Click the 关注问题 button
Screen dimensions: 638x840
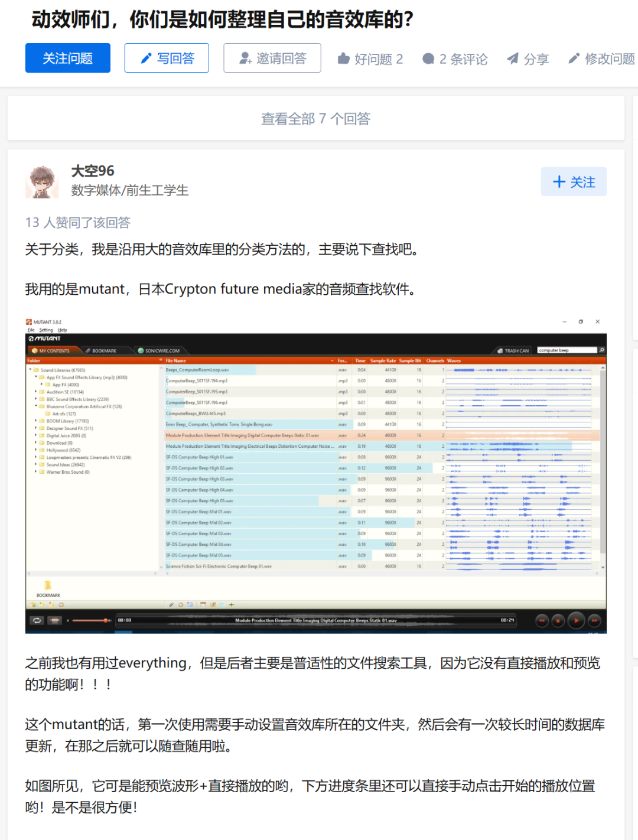pos(67,58)
